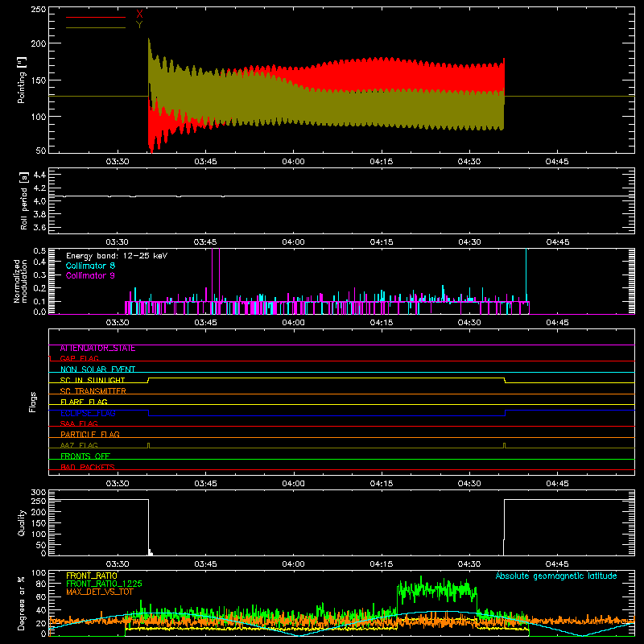Click the green FRONT_RATIO_1225 legend entry
Screen dimensions: 644x644
click(104, 584)
